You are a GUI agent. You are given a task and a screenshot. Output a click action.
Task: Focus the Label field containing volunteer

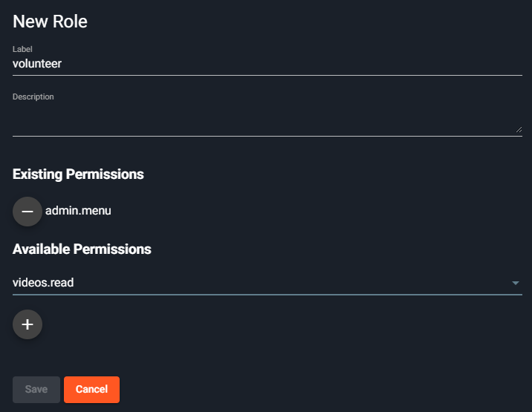(x=267, y=64)
